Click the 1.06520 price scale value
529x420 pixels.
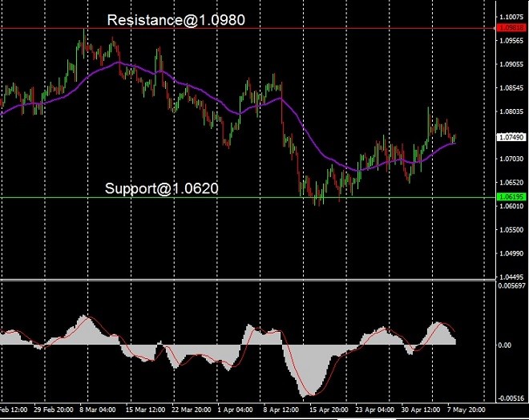[x=511, y=182]
